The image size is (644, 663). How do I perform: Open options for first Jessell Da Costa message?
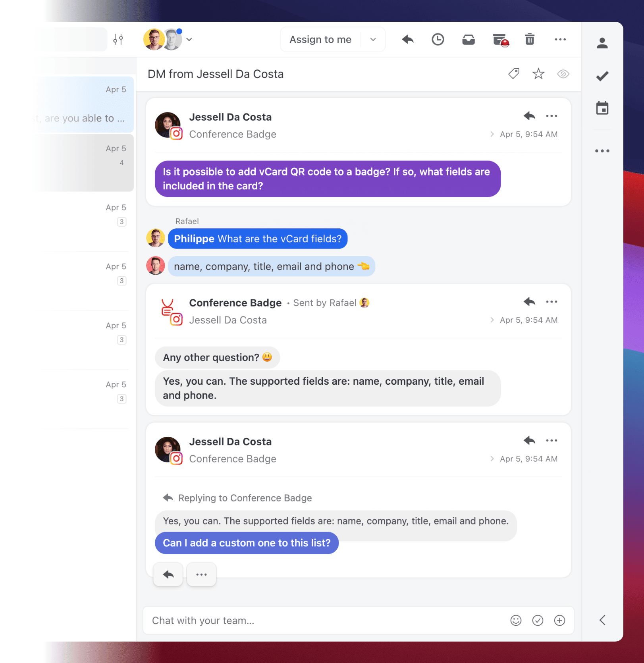tap(551, 116)
